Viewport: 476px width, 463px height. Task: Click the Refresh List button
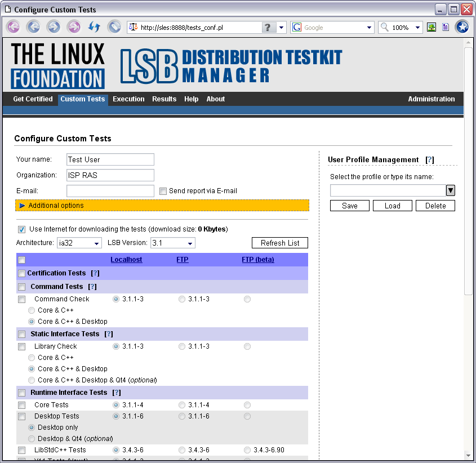(280, 243)
